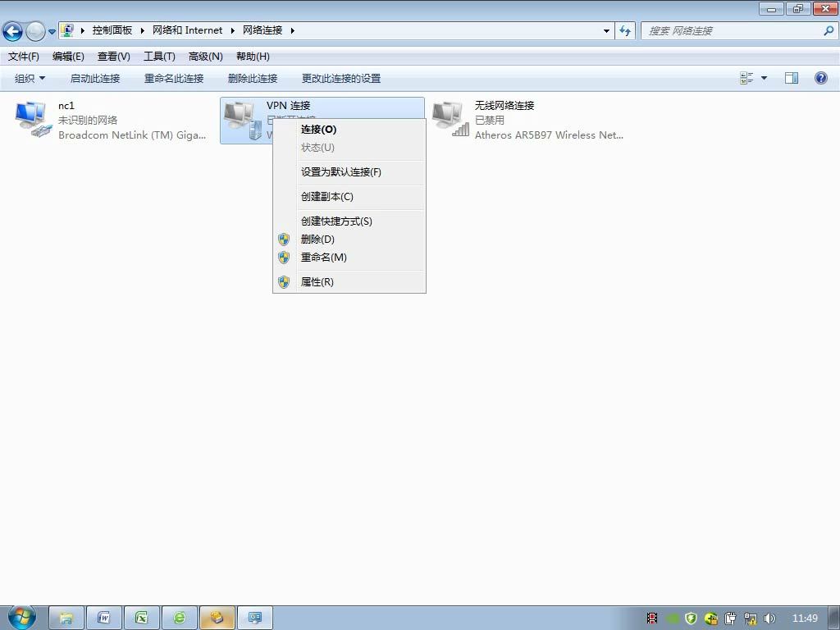Open the Excel taskbar icon
Image resolution: width=840 pixels, height=630 pixels.
coord(141,618)
